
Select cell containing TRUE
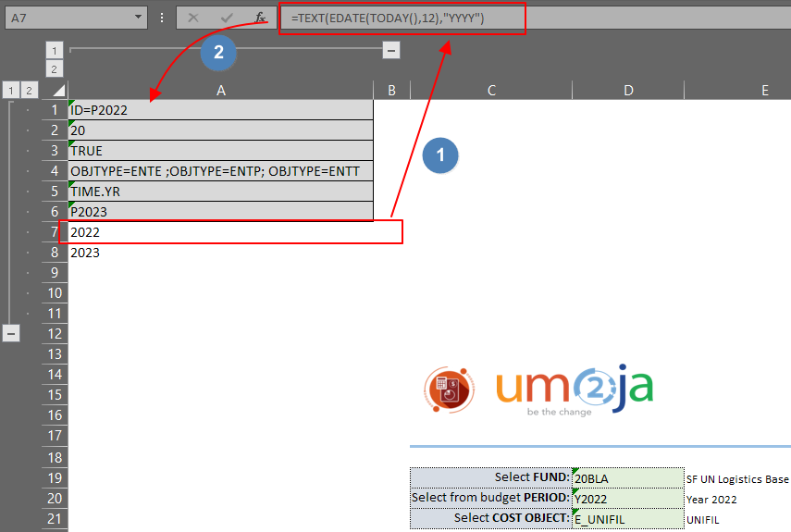click(220, 151)
